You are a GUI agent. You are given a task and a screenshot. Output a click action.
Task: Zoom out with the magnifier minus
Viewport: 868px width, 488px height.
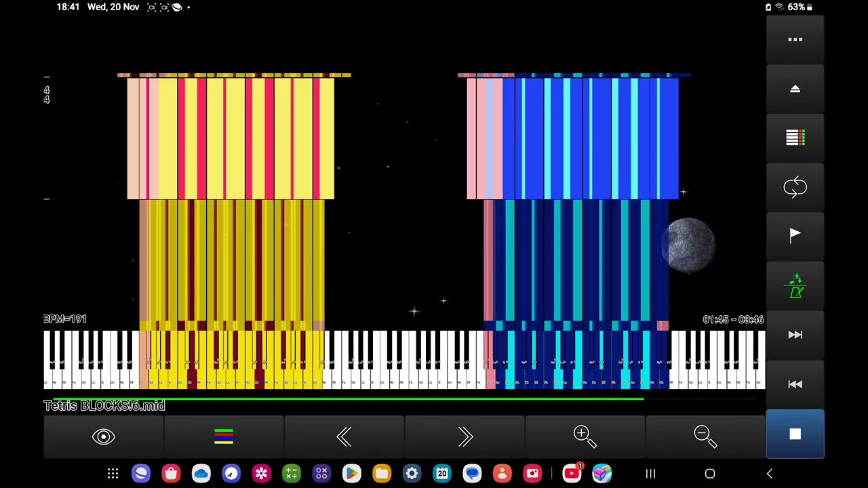705,437
